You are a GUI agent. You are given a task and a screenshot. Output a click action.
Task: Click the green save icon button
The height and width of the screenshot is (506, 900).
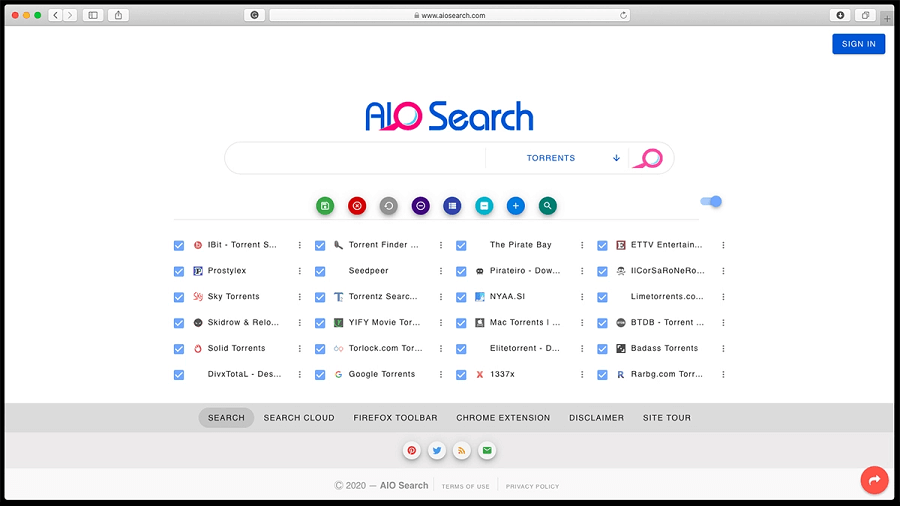325,206
